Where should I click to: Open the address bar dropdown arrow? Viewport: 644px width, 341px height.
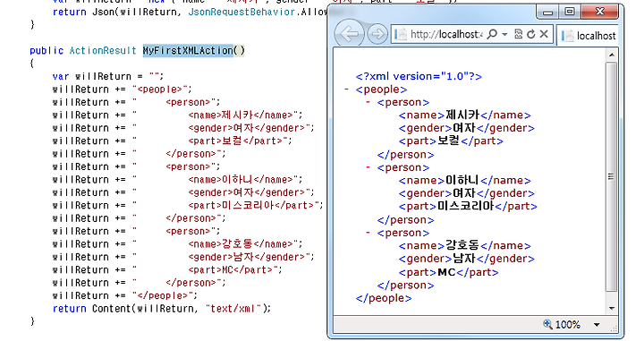(504, 34)
